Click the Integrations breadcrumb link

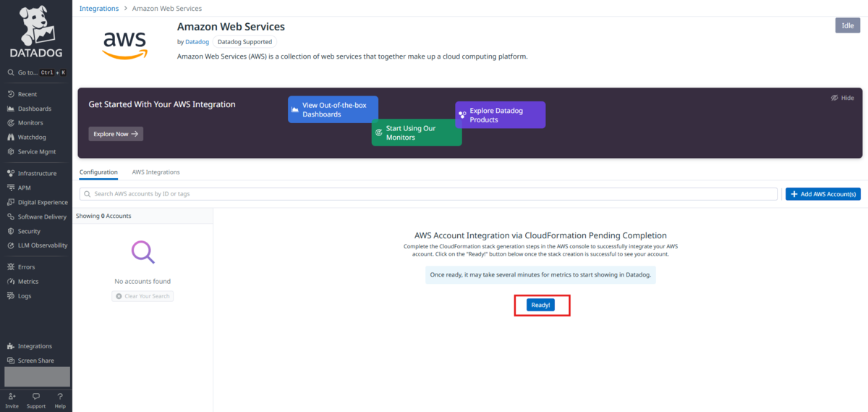click(x=99, y=9)
